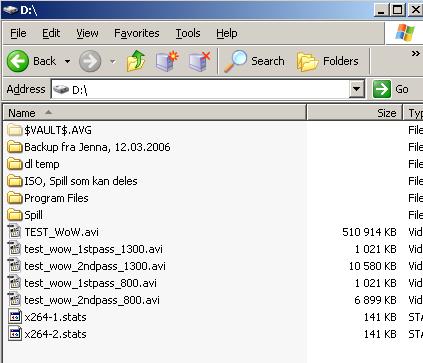The height and width of the screenshot is (363, 423).
Task: Expand toolbar overflow chevron
Action: [x=415, y=53]
